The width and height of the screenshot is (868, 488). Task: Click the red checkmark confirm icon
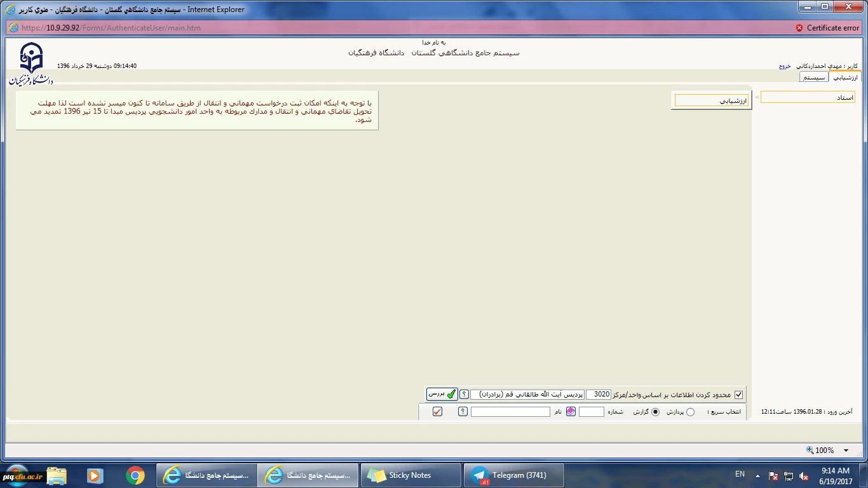pos(437,412)
